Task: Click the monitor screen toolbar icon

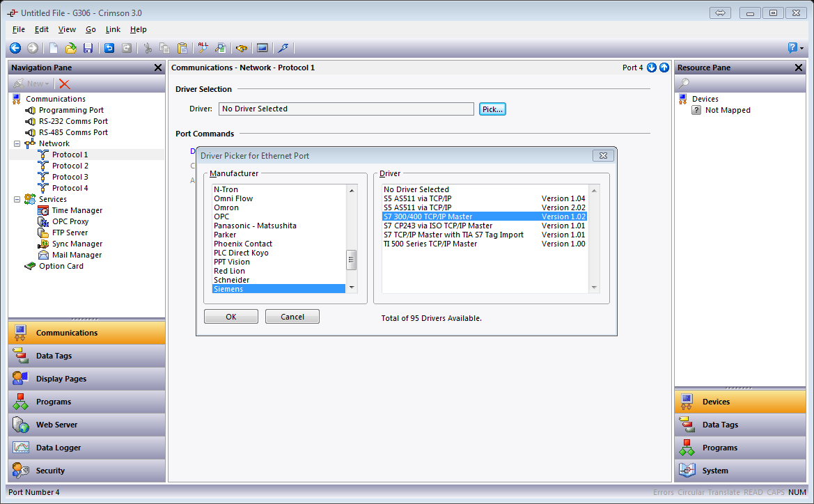Action: click(x=262, y=48)
